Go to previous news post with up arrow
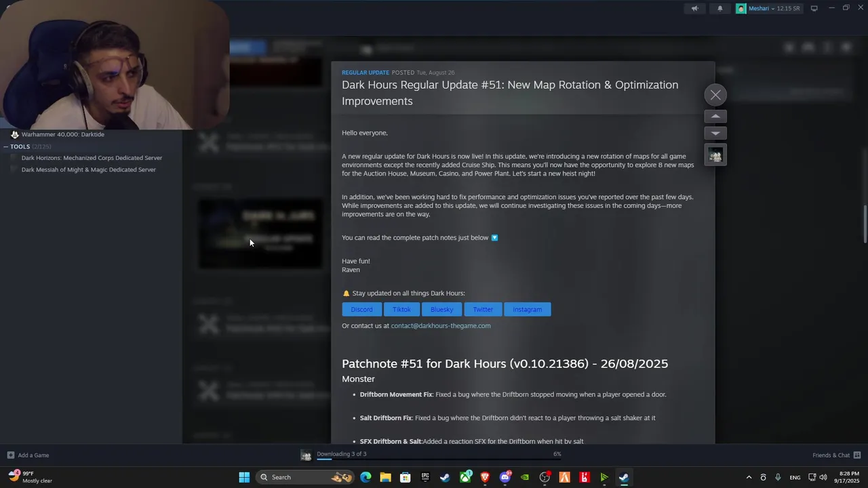The width and height of the screenshot is (868, 488). [715, 117]
